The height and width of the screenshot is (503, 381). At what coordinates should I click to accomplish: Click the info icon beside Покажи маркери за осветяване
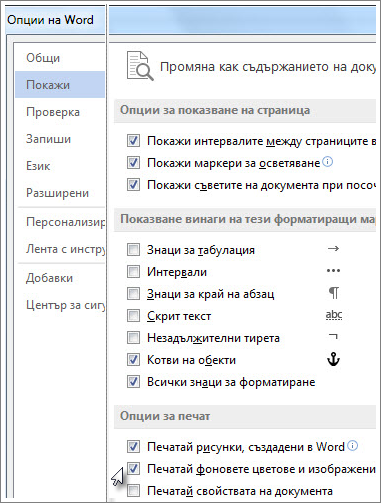[328, 162]
